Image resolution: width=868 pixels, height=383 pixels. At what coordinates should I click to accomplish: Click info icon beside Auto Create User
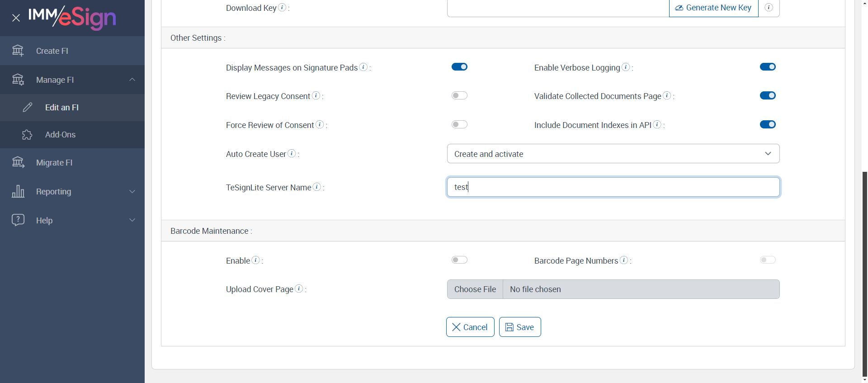pyautogui.click(x=292, y=153)
